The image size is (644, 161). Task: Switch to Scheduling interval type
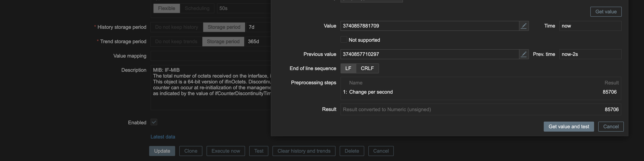[x=197, y=8]
